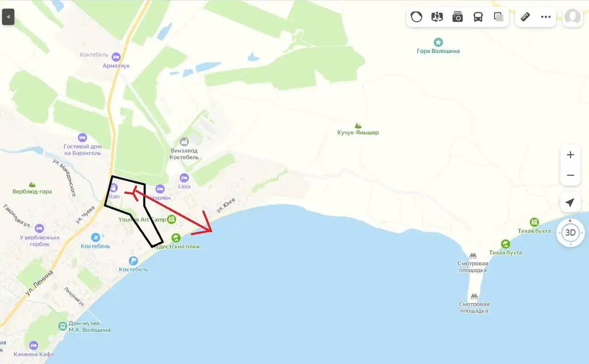Open the panoramas and street view icon
This screenshot has width=589, height=364.
click(437, 17)
